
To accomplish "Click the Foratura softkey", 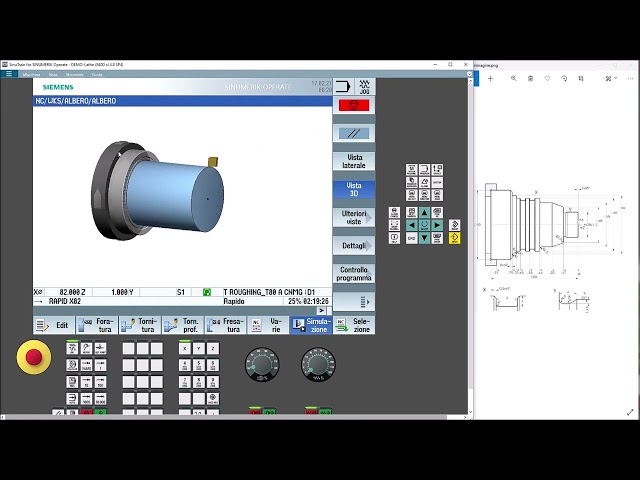I will click(97, 325).
